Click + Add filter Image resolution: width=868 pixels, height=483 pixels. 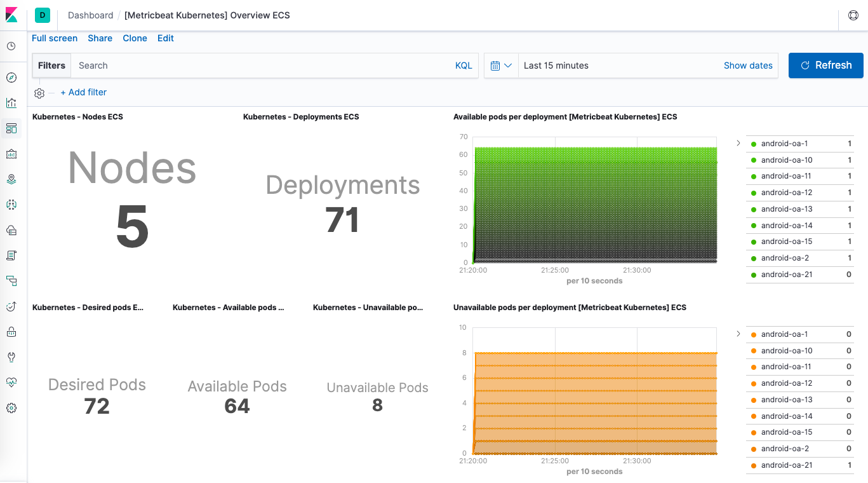point(84,92)
